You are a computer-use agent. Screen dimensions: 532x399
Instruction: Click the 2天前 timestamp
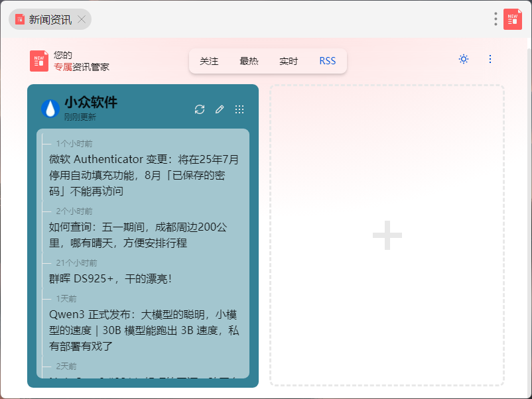click(66, 367)
